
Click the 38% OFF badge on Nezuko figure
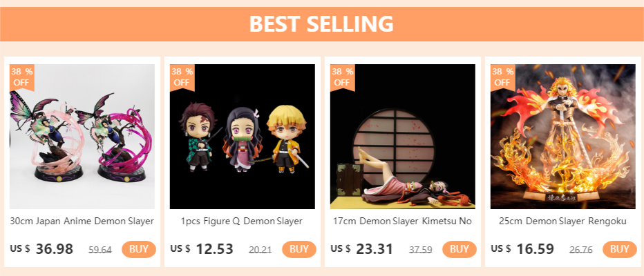tap(342, 77)
